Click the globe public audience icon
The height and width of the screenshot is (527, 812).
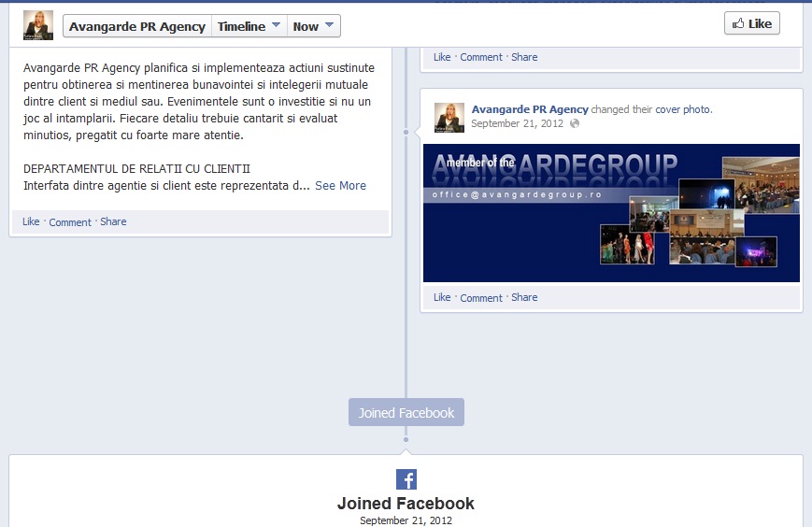pyautogui.click(x=575, y=123)
